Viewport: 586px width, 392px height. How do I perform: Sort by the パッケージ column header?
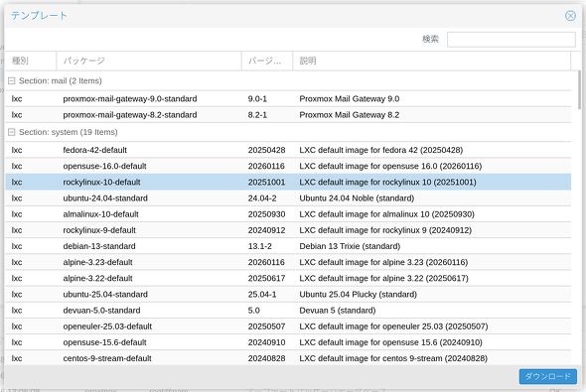(x=149, y=61)
